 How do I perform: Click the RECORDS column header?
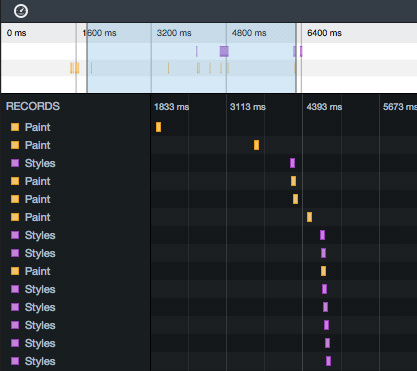[x=33, y=106]
